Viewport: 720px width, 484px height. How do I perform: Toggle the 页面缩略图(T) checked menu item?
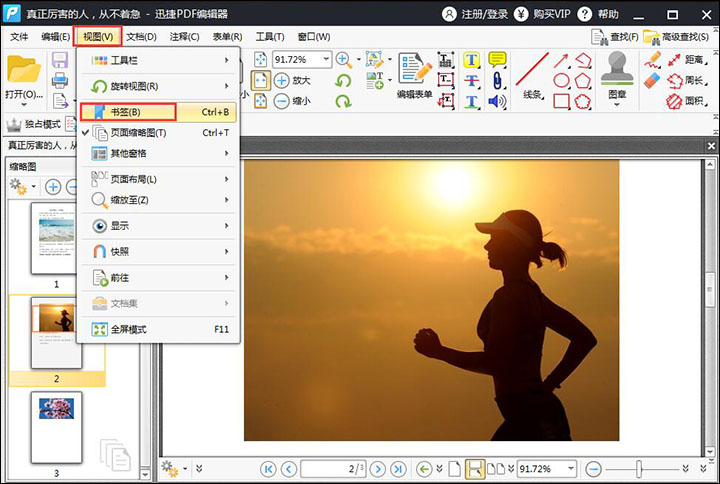[138, 133]
